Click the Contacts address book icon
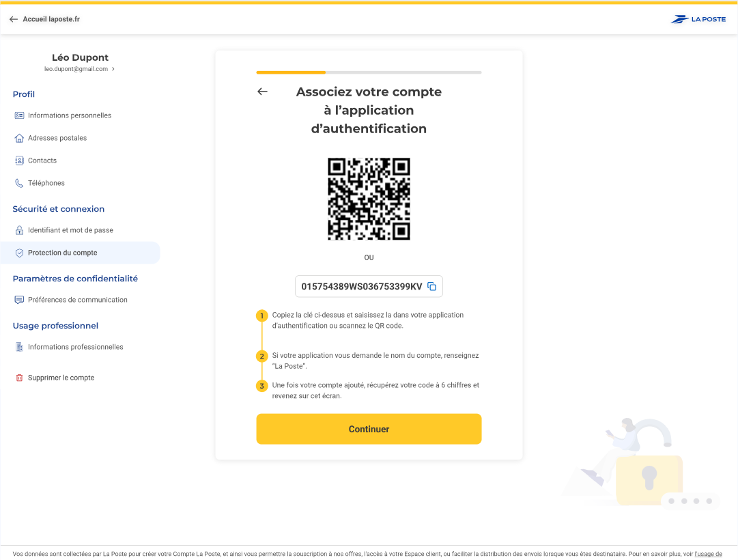 tap(19, 160)
